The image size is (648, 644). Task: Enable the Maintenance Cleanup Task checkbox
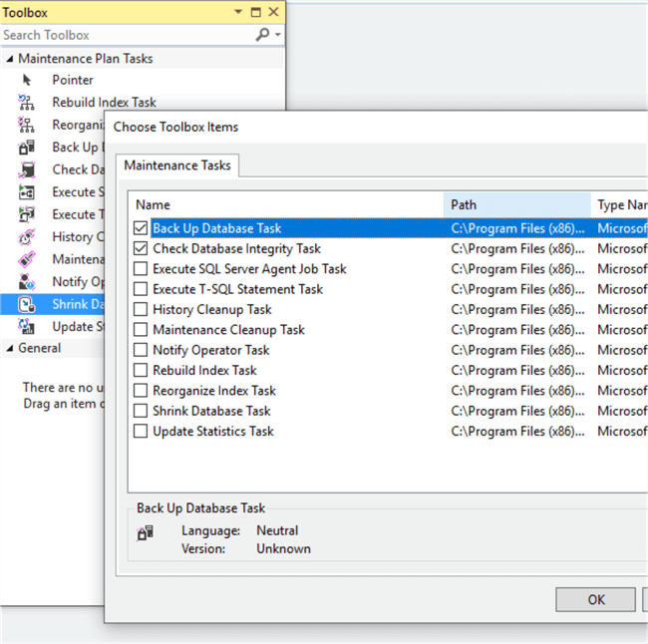[x=141, y=329]
